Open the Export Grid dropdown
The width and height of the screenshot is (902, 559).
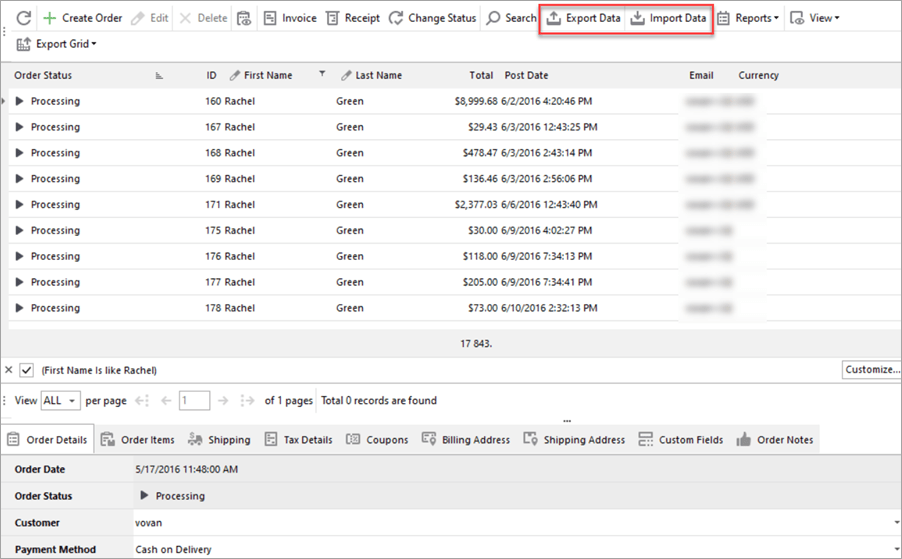pos(57,44)
